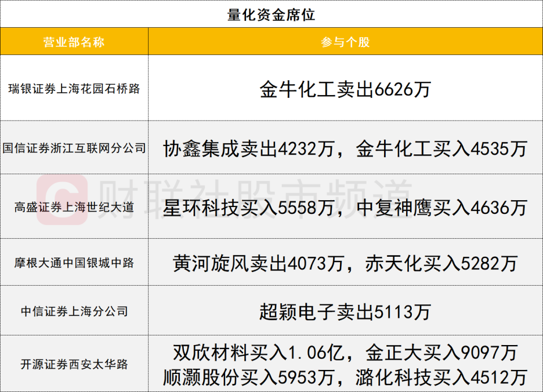Select the row 开源证券西安太华路
Screen dimensions: 543x392
[x=271, y=364]
